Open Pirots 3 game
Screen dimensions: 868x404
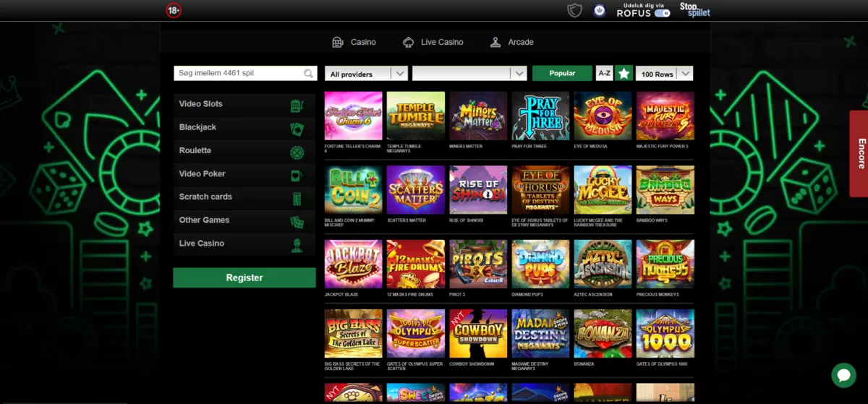point(478,265)
